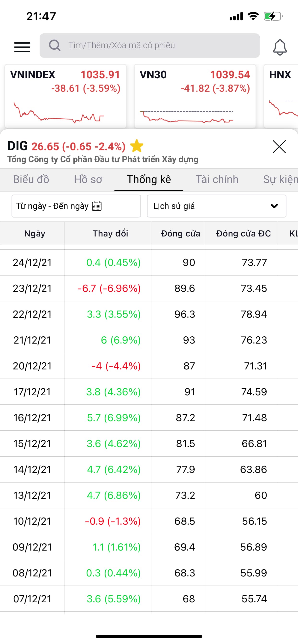Open the date range calendar icon
The height and width of the screenshot is (644, 298).
point(97,206)
